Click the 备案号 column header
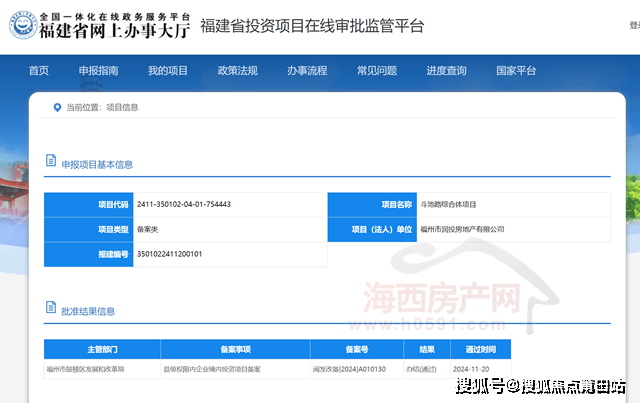Image resolution: width=640 pixels, height=403 pixels. click(357, 350)
